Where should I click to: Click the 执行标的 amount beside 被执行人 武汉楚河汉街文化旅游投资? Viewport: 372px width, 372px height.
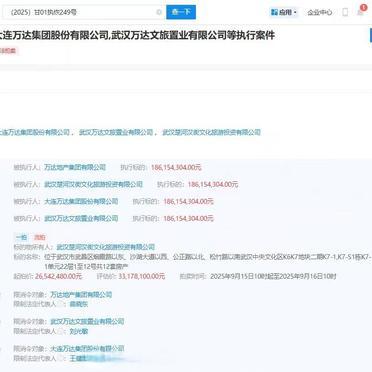213,184
